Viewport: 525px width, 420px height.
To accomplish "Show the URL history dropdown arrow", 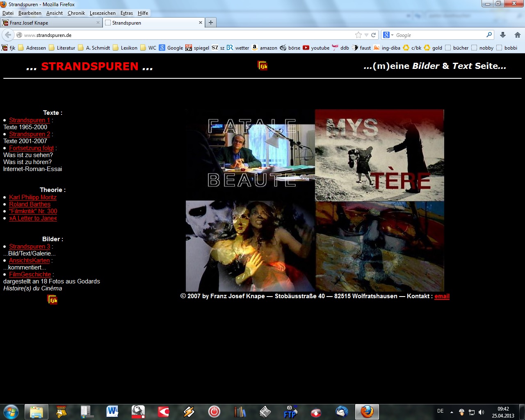I will (x=366, y=35).
